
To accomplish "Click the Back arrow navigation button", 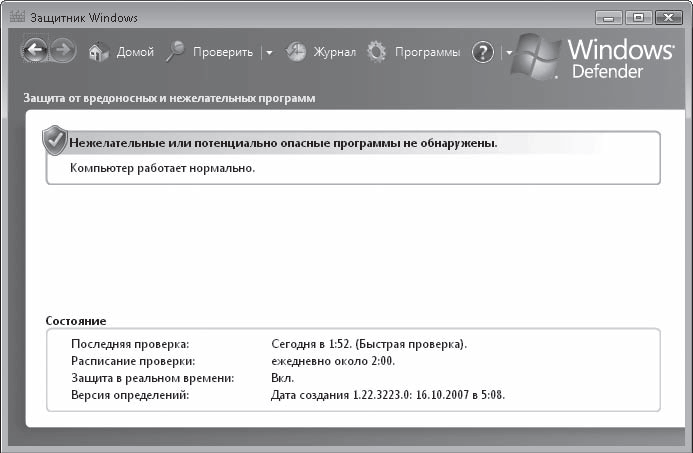I will (35, 52).
